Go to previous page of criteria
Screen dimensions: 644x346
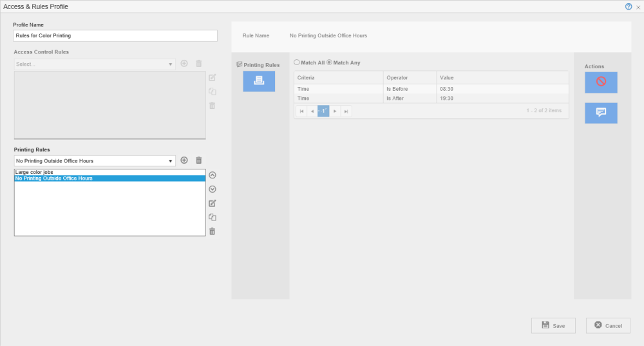point(312,111)
